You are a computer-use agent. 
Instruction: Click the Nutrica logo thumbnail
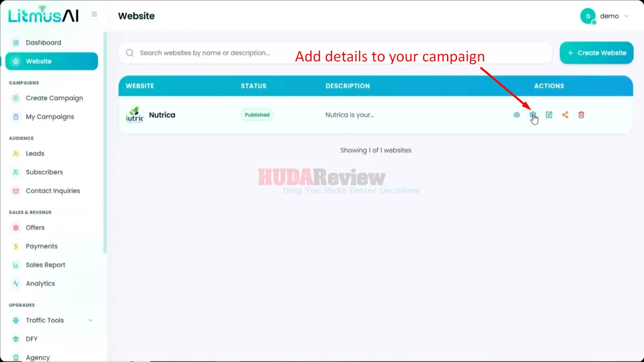pyautogui.click(x=135, y=115)
